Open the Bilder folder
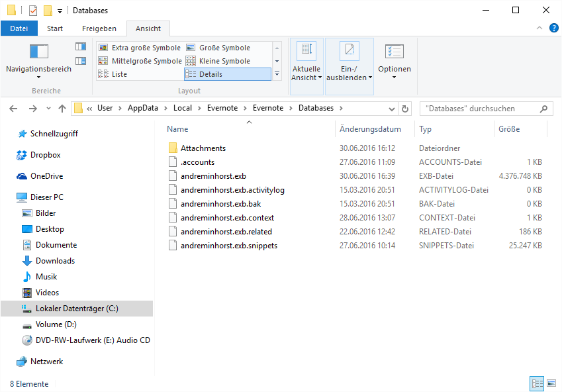The width and height of the screenshot is (562, 392). [46, 213]
